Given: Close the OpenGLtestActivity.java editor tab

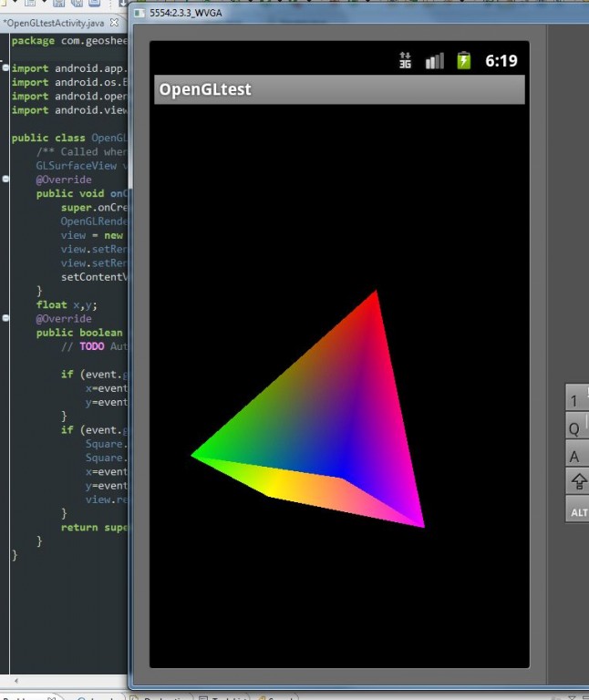Looking at the screenshot, I should [x=114, y=22].
